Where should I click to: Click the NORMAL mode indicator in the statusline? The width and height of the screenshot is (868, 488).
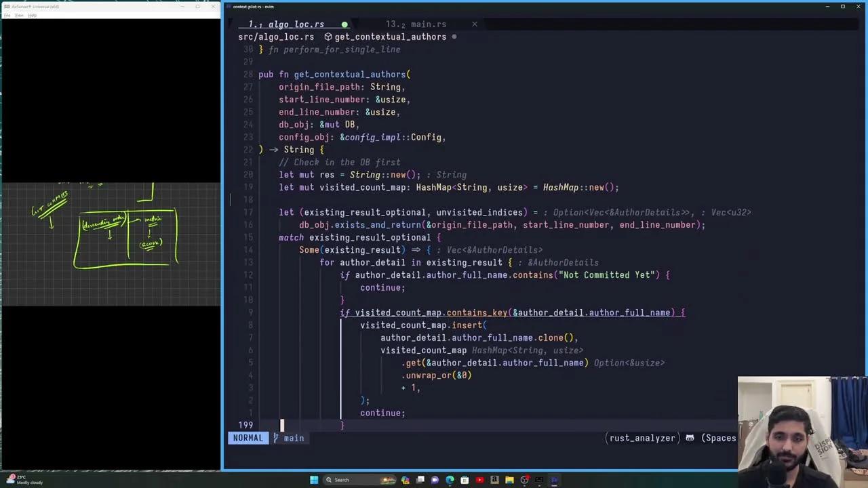tap(248, 438)
